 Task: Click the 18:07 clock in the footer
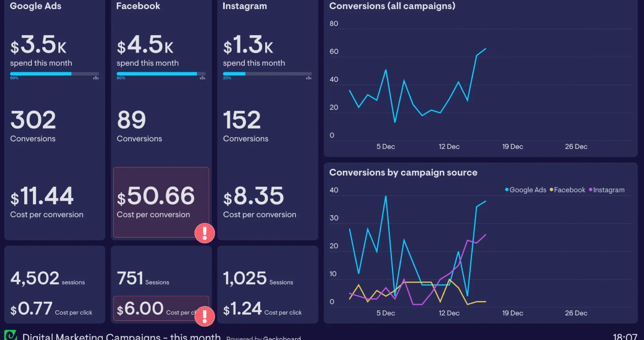coord(625,336)
